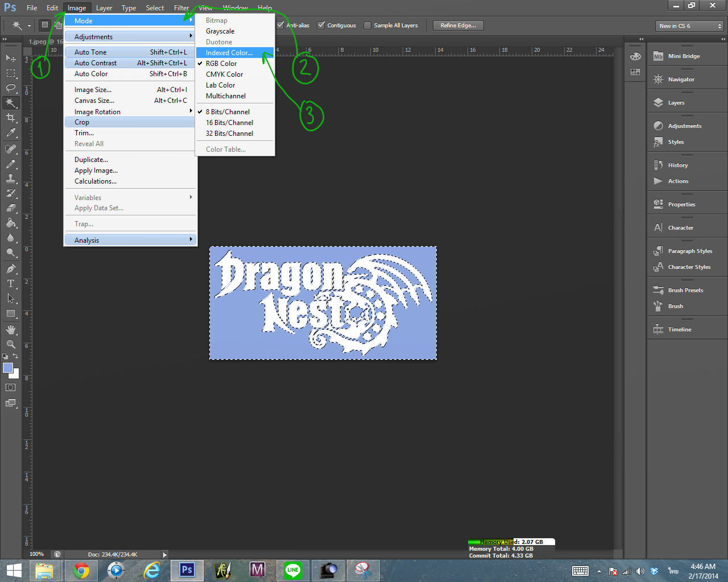Image resolution: width=728 pixels, height=582 pixels.
Task: Select the Horizontal Type tool
Action: 11,284
